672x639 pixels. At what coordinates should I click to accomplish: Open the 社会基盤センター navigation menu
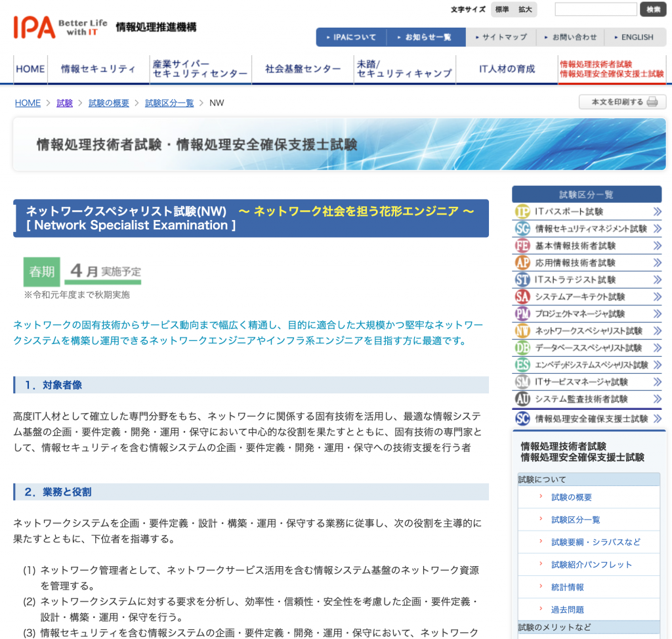tap(303, 69)
